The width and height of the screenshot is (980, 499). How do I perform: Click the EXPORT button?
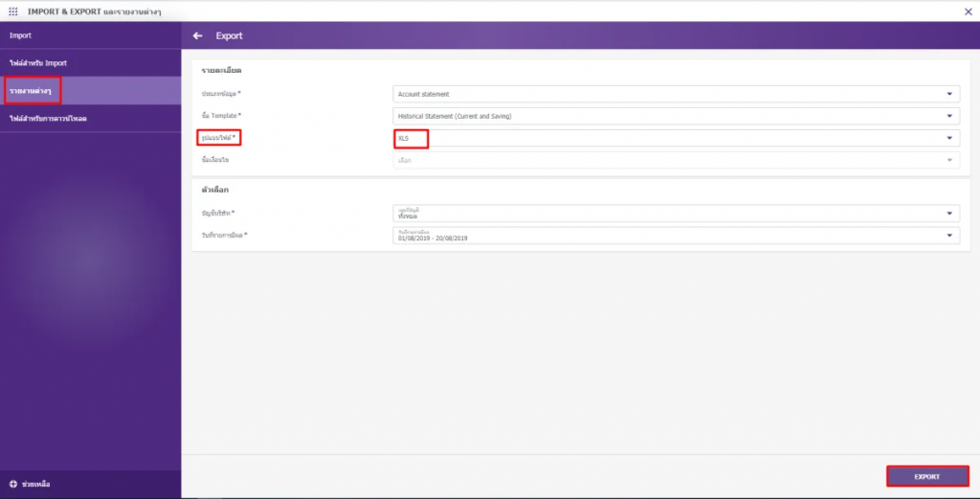(927, 476)
